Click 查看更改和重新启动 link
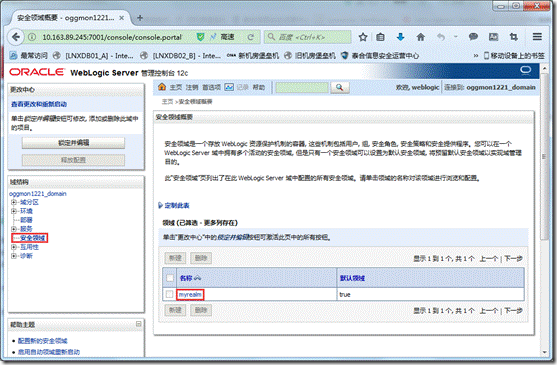Viewport: 557px width, 365px height. (39, 104)
